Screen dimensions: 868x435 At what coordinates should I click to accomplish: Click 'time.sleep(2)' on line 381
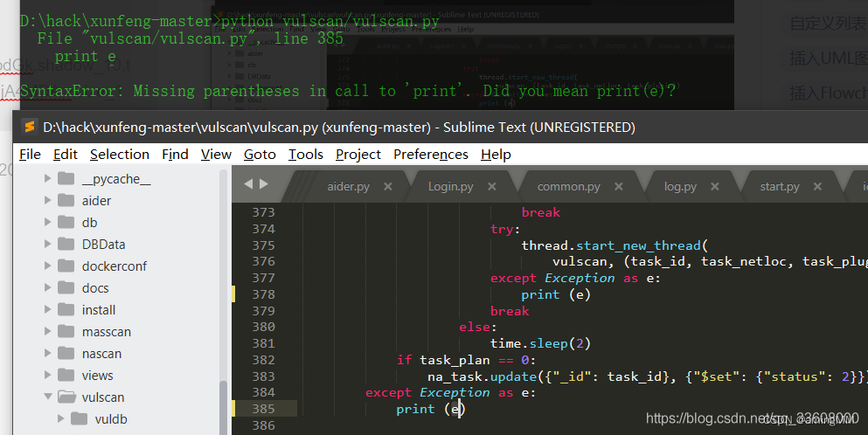(x=540, y=343)
